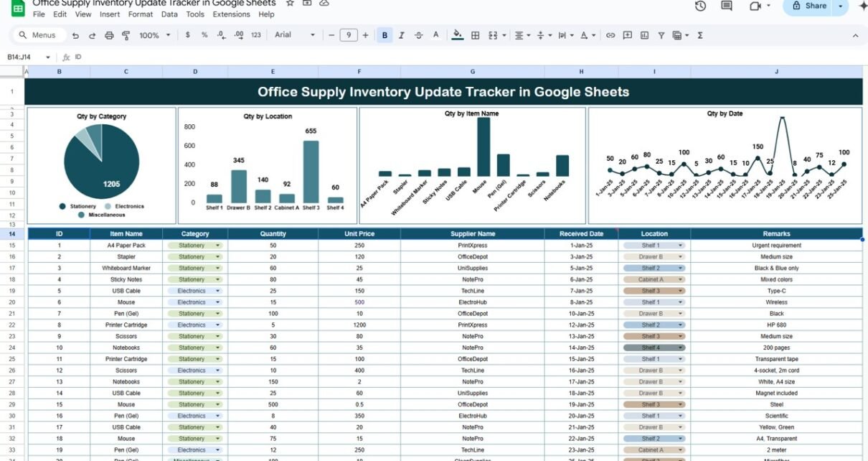Image resolution: width=868 pixels, height=461 pixels.
Task: Open the Format menu
Action: click(x=141, y=14)
